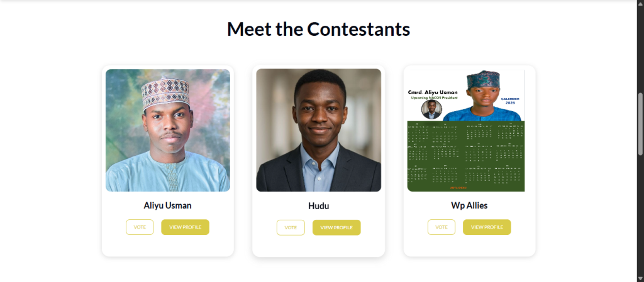
Task: Click the Wp Allies calendar poster image
Action: click(x=466, y=154)
